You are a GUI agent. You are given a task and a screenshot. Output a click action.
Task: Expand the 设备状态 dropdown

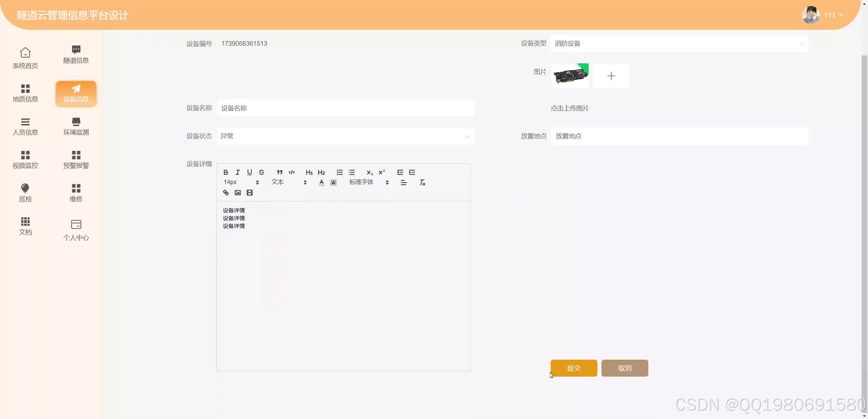point(345,136)
